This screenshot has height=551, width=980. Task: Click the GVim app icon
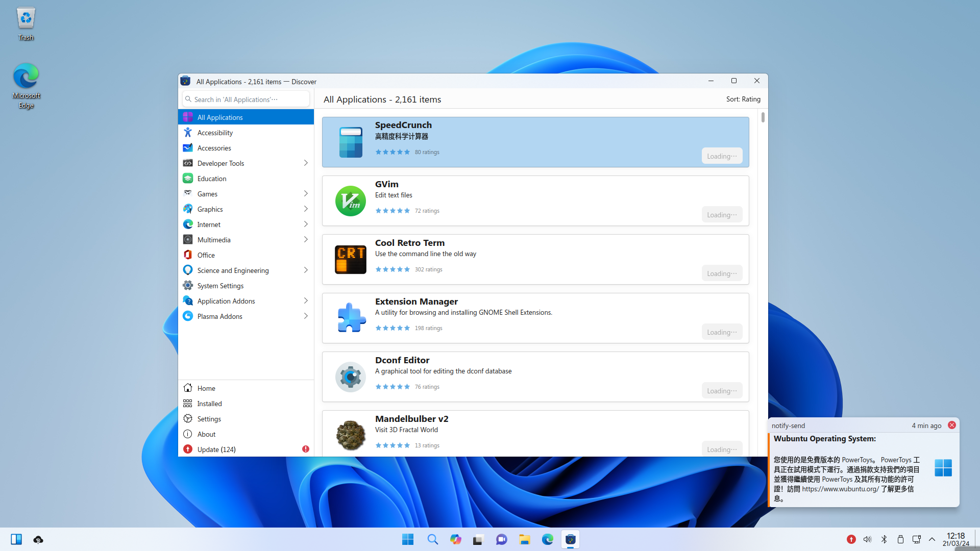pos(350,201)
